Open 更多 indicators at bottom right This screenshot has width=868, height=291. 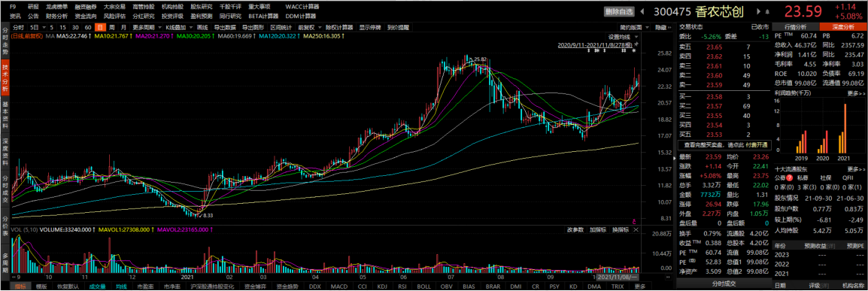640,286
